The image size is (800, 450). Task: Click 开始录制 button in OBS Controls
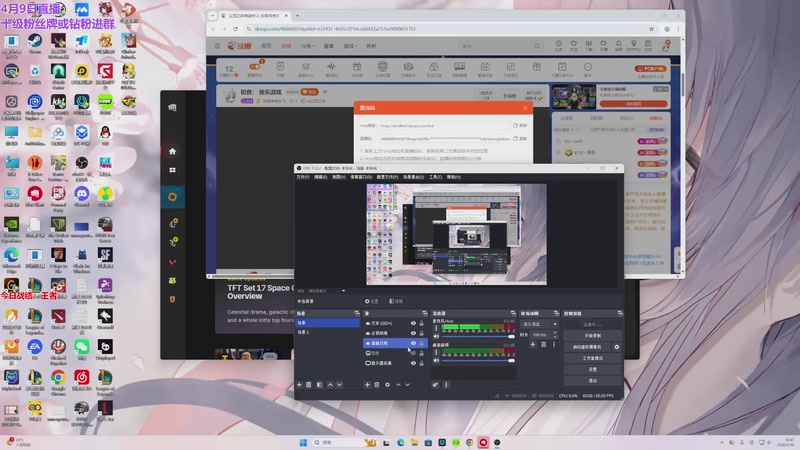(x=593, y=336)
